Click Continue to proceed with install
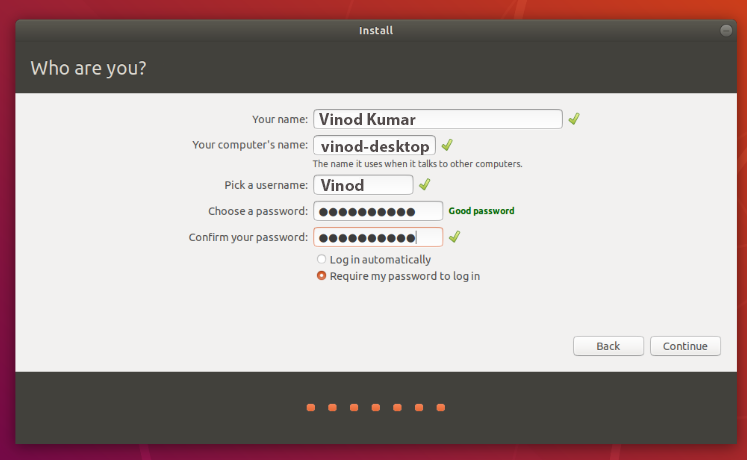Screen dimensions: 747x460 click(x=685, y=346)
